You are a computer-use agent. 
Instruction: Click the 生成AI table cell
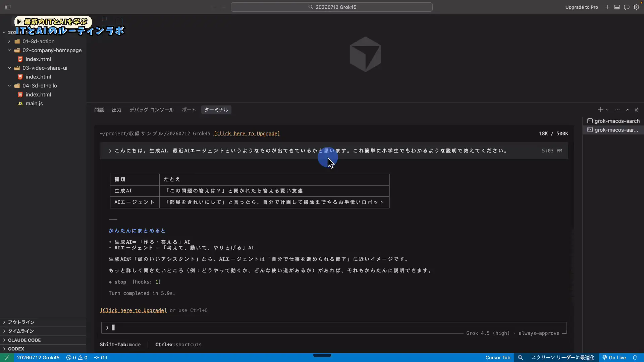(x=135, y=191)
